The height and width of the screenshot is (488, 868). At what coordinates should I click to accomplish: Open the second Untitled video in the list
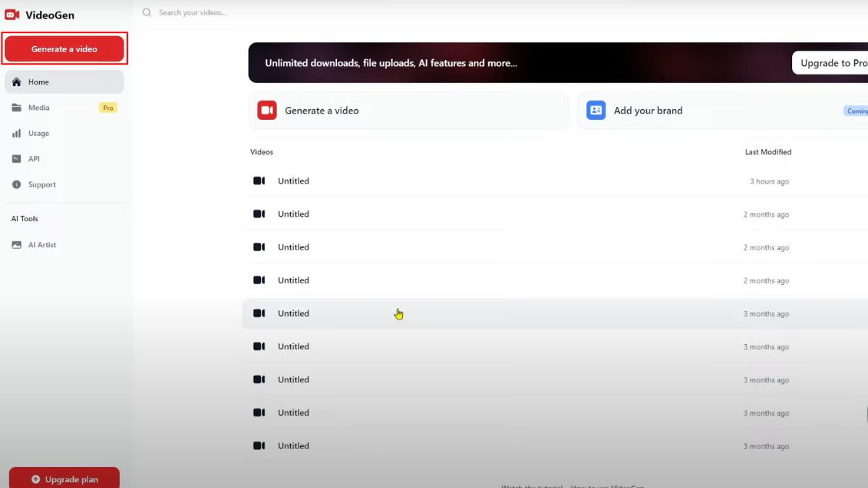pyautogui.click(x=293, y=214)
